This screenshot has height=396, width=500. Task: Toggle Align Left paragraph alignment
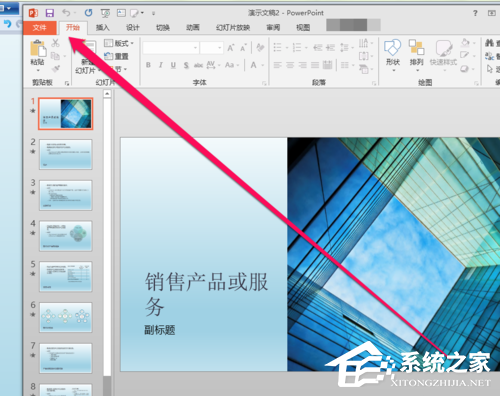[x=277, y=65]
